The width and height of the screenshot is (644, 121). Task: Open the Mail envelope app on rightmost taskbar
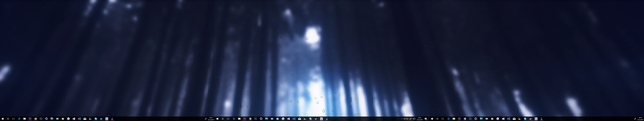(x=514, y=119)
